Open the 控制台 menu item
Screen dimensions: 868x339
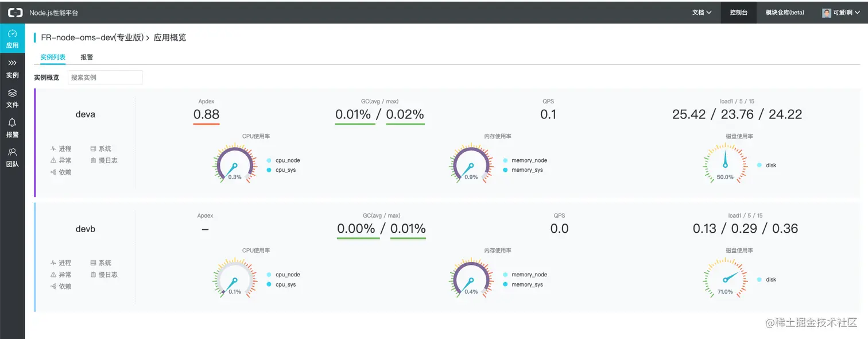click(x=738, y=12)
